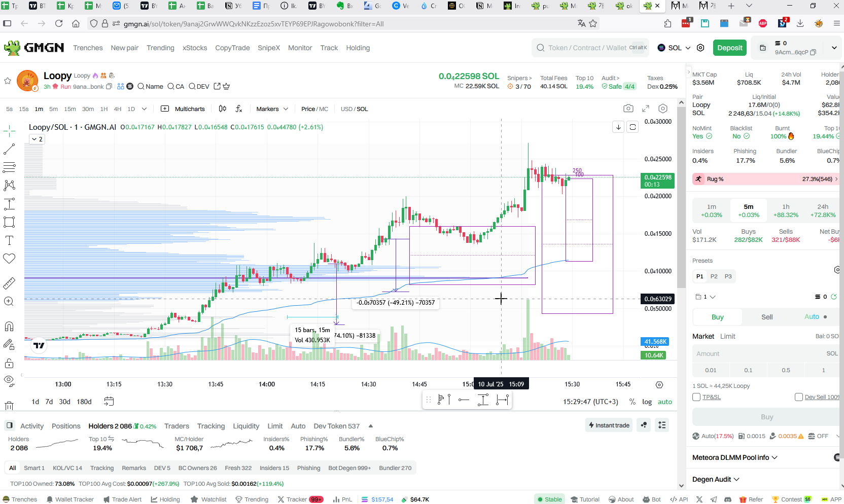844x504 pixels.
Task: Open the CopyTrade page
Action: 232,48
